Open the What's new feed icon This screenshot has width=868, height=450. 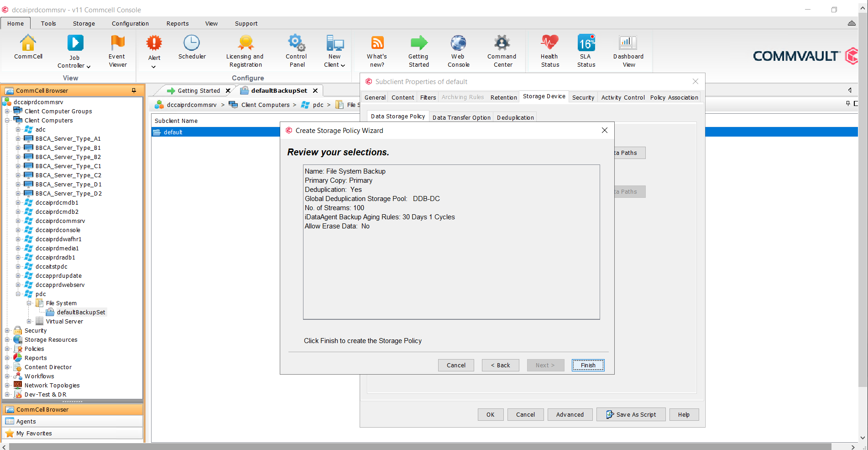click(377, 43)
